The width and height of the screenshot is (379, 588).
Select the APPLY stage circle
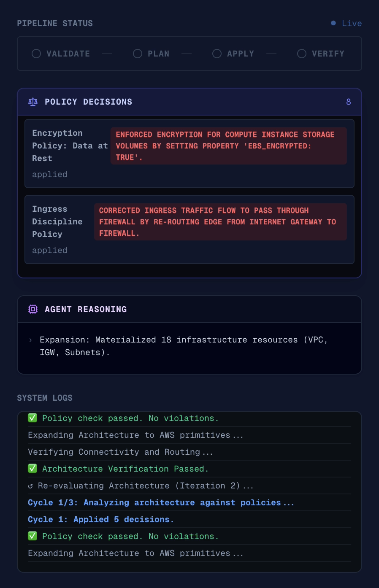point(217,54)
